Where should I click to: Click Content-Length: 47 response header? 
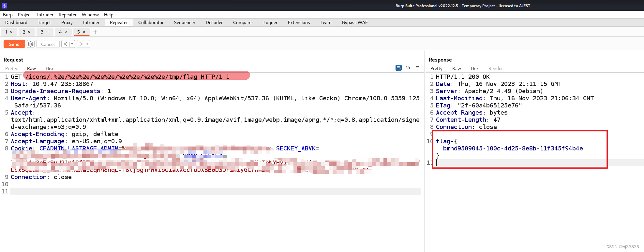(468, 120)
